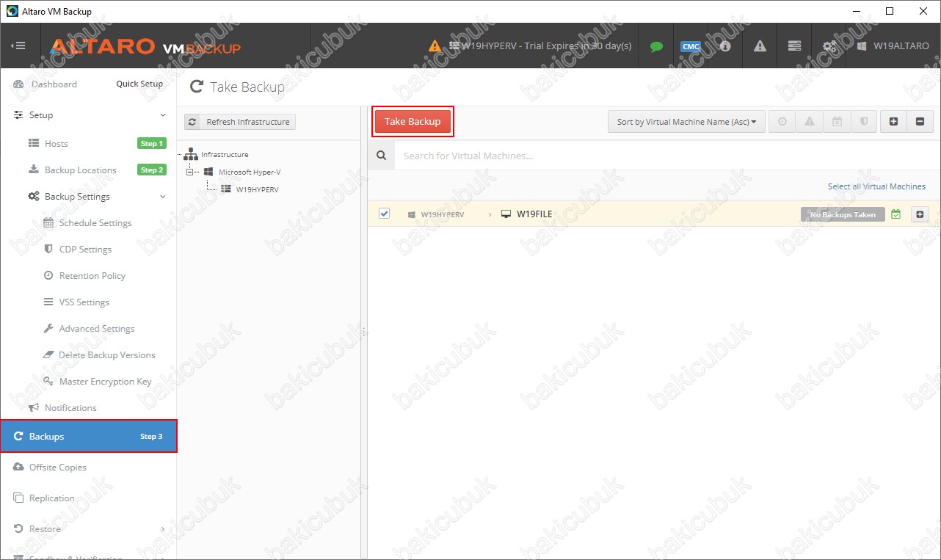Expand the Restore section
The width and height of the screenshot is (941, 560).
point(163,529)
